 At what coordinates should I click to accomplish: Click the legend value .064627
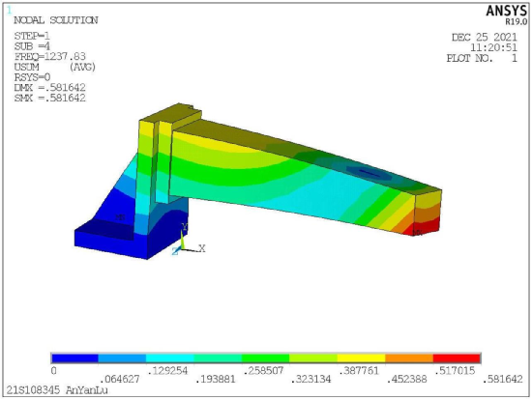[x=120, y=379]
